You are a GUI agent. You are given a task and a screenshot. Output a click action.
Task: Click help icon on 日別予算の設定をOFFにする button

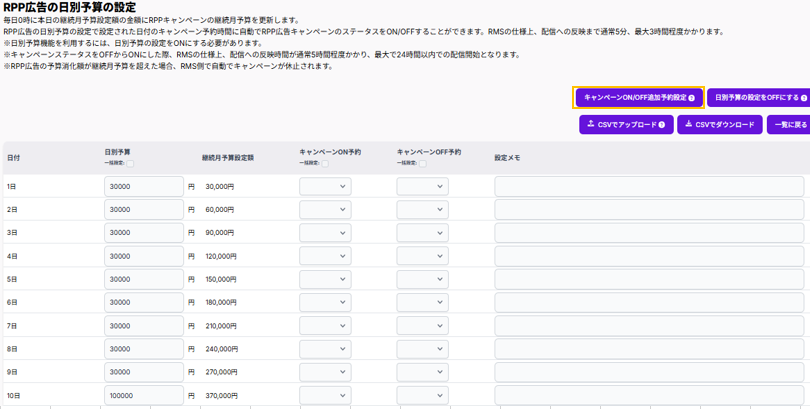(806, 98)
